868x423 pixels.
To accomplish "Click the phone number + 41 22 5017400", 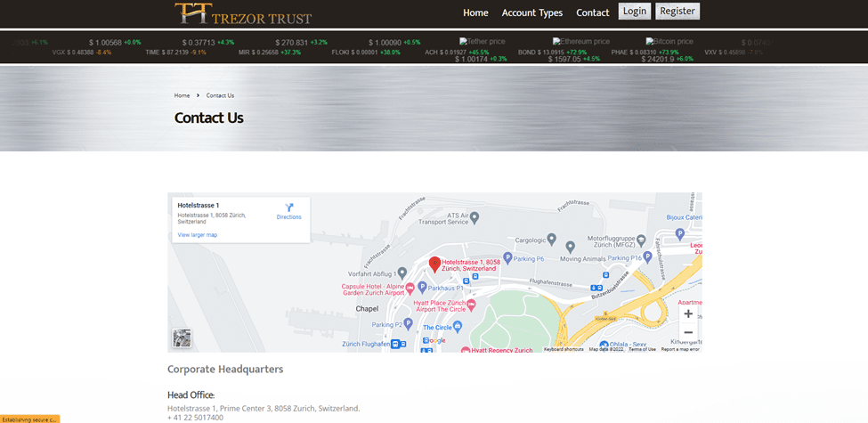I will pos(195,418).
